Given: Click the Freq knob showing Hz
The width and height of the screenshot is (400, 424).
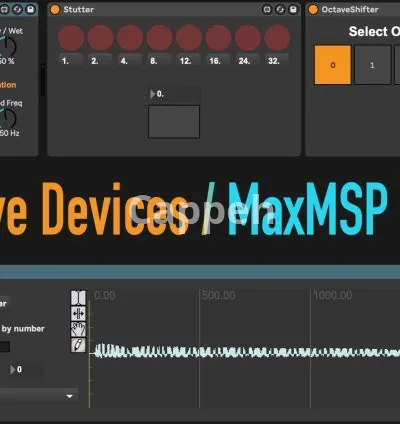Looking at the screenshot, I should tap(7, 119).
